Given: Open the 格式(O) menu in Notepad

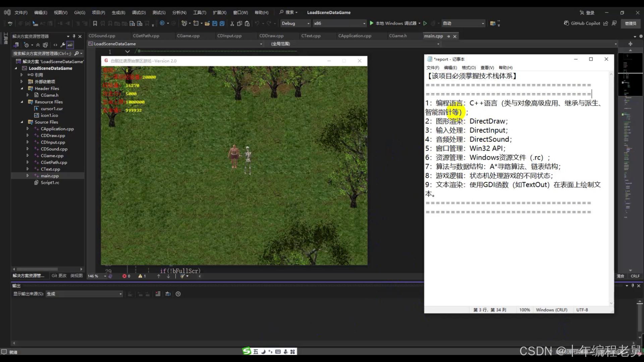Looking at the screenshot, I should [x=469, y=68].
